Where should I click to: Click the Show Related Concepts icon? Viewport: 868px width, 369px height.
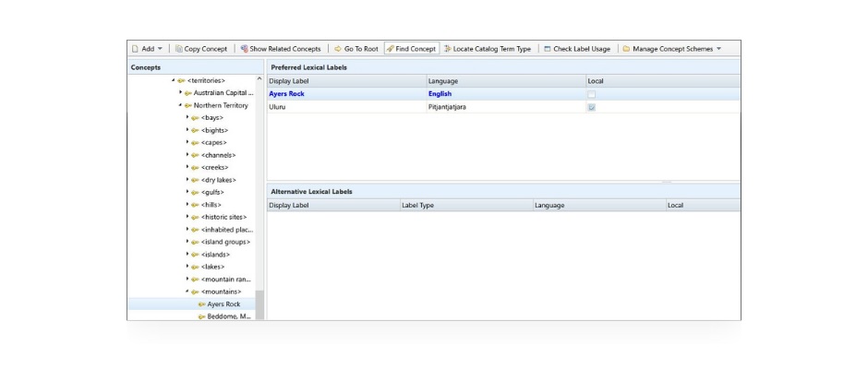click(x=244, y=49)
